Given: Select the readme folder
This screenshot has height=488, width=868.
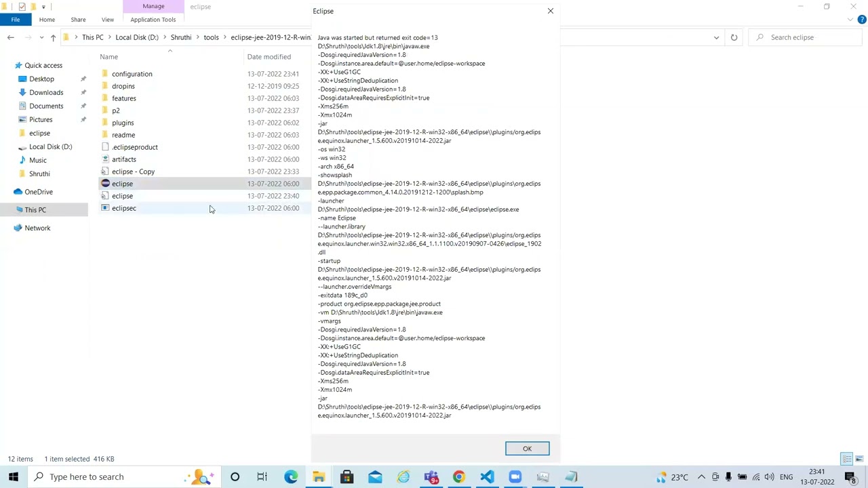Looking at the screenshot, I should pyautogui.click(x=123, y=135).
